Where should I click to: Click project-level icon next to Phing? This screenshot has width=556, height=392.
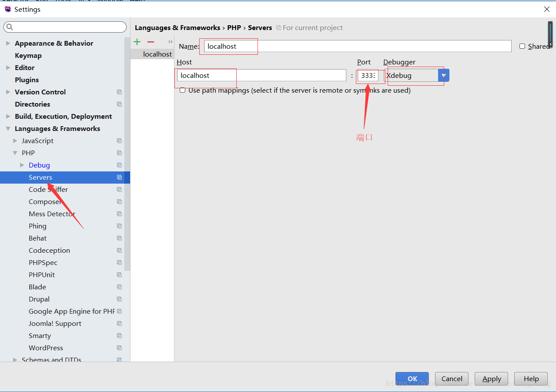pos(119,226)
